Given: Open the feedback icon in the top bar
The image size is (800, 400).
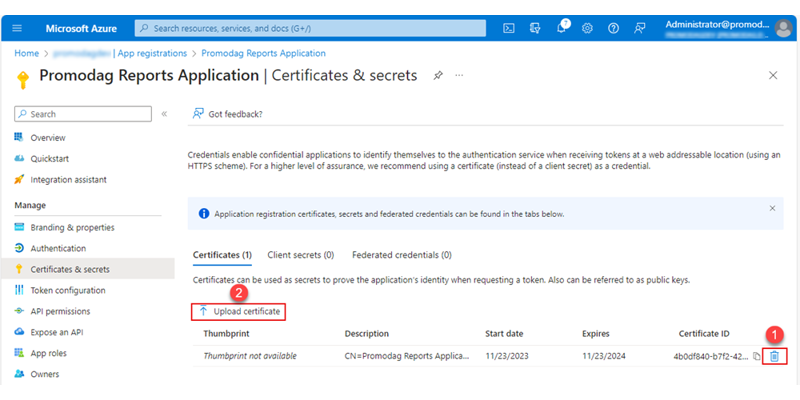Looking at the screenshot, I should pyautogui.click(x=639, y=29).
